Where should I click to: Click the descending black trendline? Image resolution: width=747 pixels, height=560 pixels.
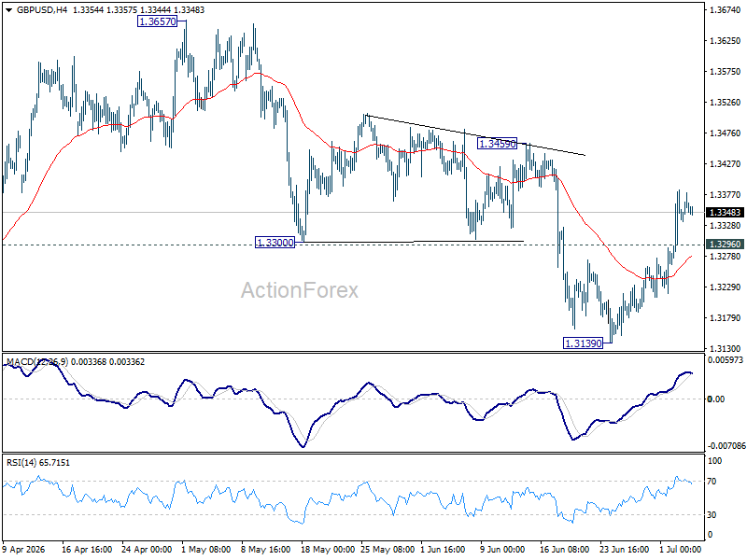475,135
